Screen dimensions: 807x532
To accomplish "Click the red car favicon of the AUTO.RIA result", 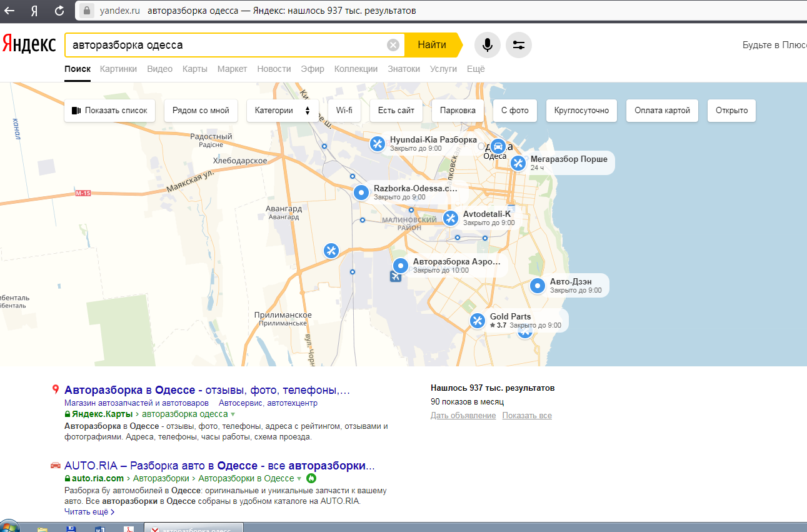I will (x=56, y=466).
